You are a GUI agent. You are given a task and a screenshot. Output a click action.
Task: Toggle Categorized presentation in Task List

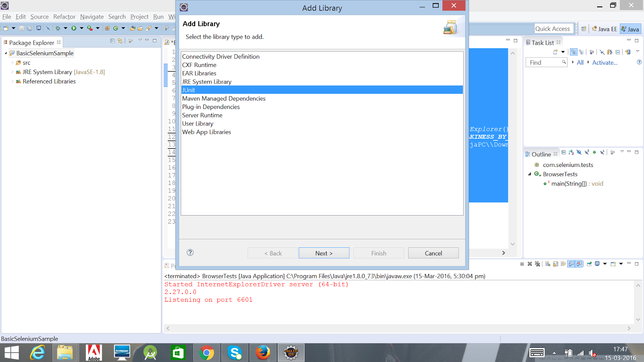574,52
